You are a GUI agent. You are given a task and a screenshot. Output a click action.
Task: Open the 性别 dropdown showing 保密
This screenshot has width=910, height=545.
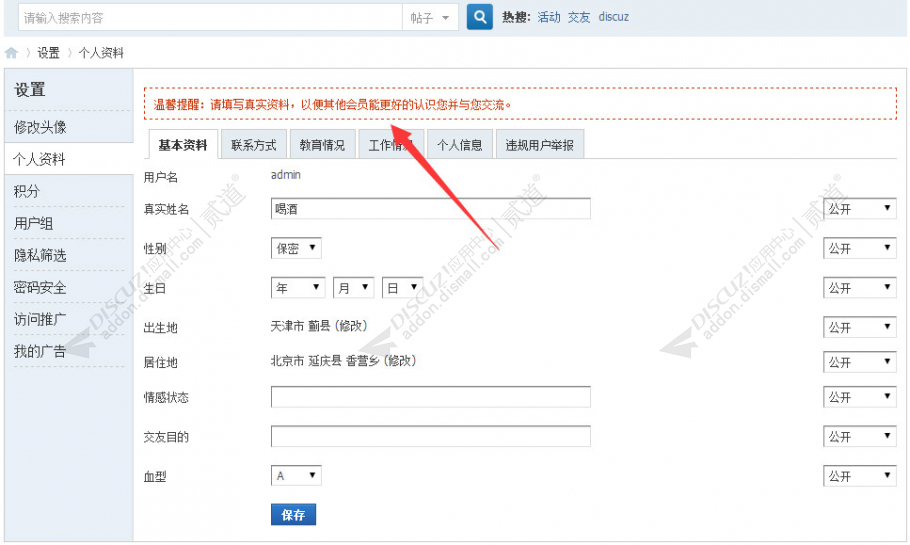pyautogui.click(x=296, y=248)
